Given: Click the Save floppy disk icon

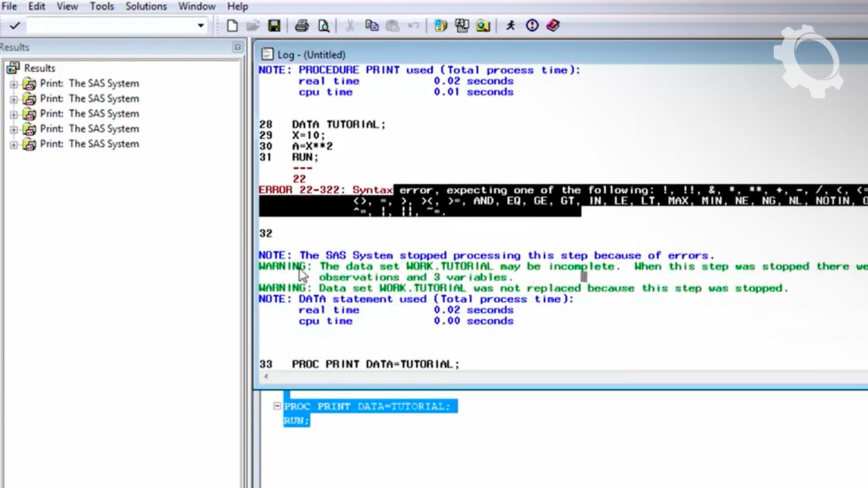Looking at the screenshot, I should point(274,26).
